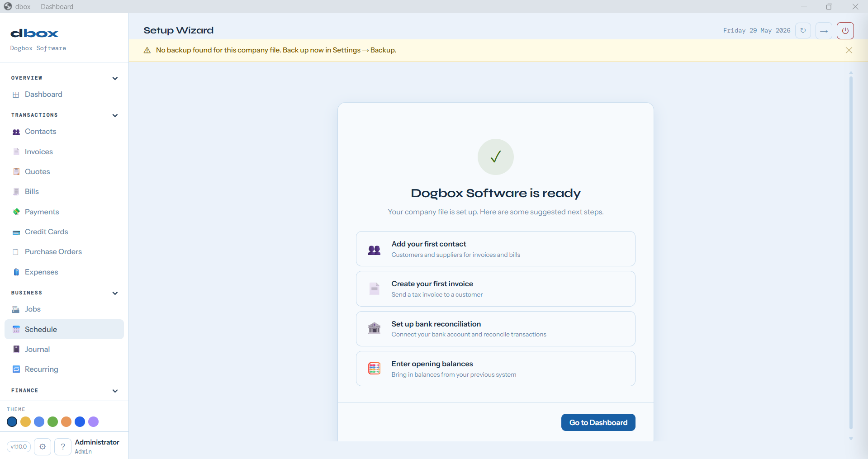
Task: Click the Dashboard grid icon in sidebar
Action: tap(16, 95)
